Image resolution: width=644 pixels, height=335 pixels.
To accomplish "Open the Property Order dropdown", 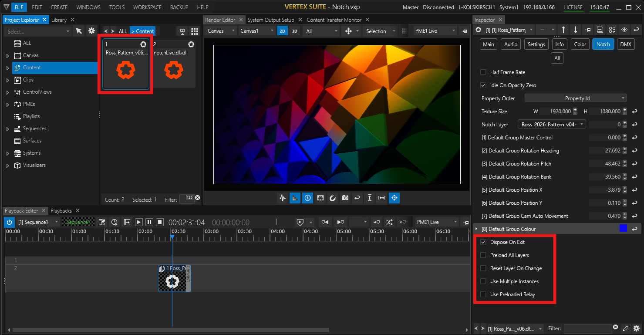I will pyautogui.click(x=576, y=98).
